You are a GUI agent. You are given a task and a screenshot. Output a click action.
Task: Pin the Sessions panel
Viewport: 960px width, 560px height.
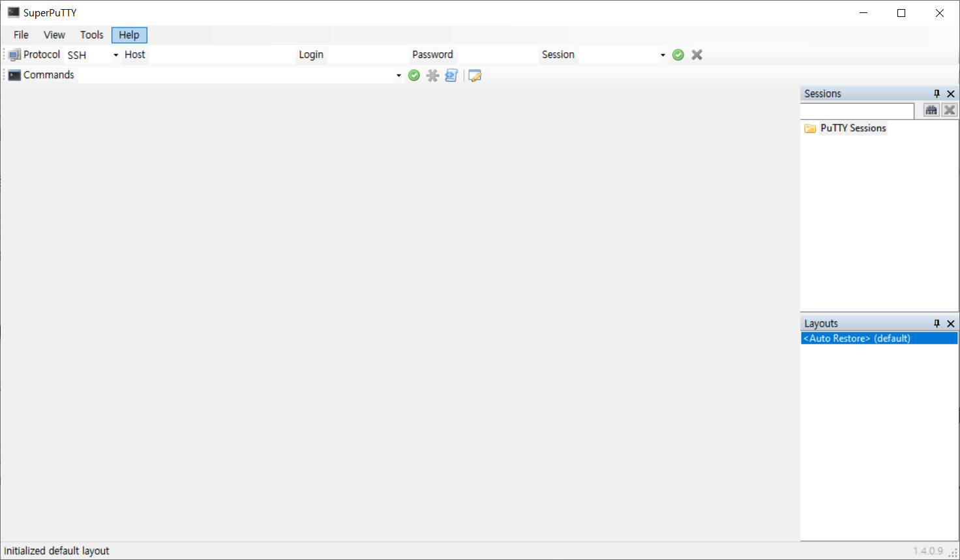tap(937, 94)
